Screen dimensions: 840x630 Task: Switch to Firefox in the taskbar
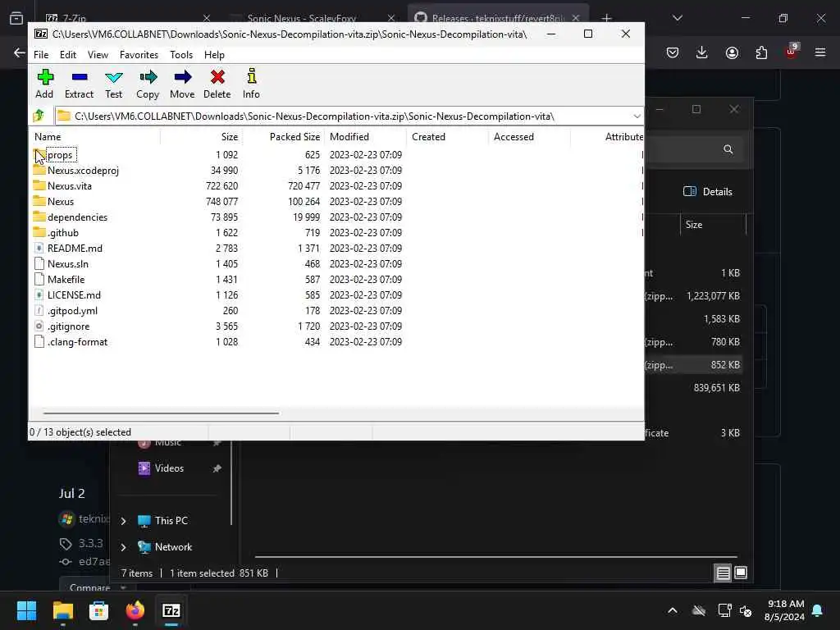pyautogui.click(x=135, y=610)
